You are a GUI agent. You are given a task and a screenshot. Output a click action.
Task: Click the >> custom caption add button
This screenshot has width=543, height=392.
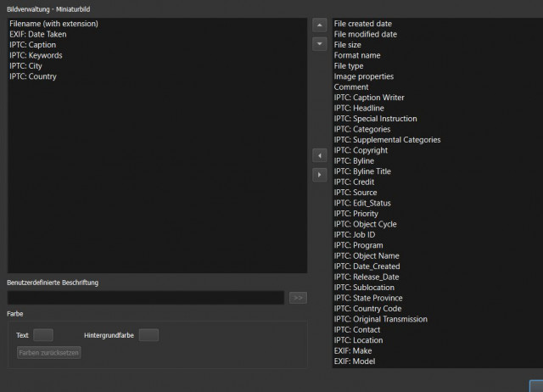point(298,298)
